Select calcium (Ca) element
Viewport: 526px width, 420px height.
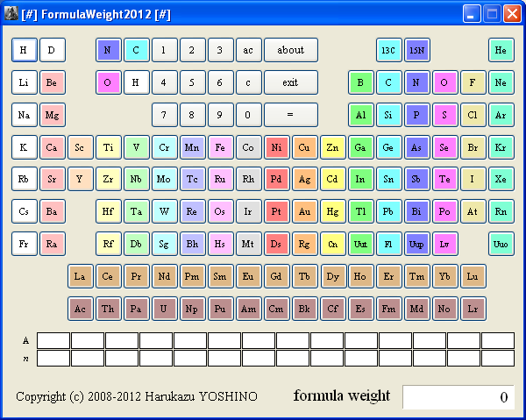53,147
